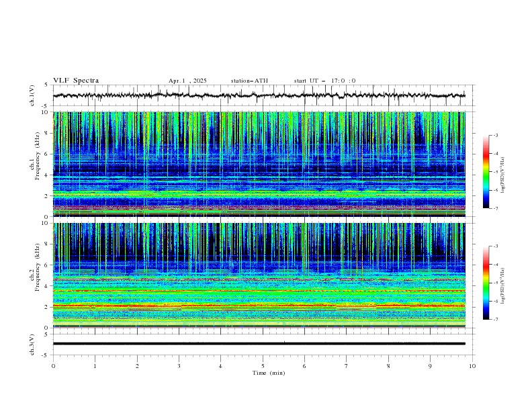The height and width of the screenshot is (411, 532).
Task: Click the "8" kHz tick on ch.2 spectrogram
Action: [47, 244]
